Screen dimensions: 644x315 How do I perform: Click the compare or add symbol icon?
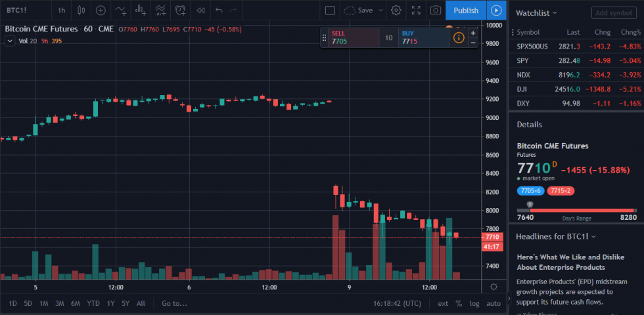click(x=101, y=10)
